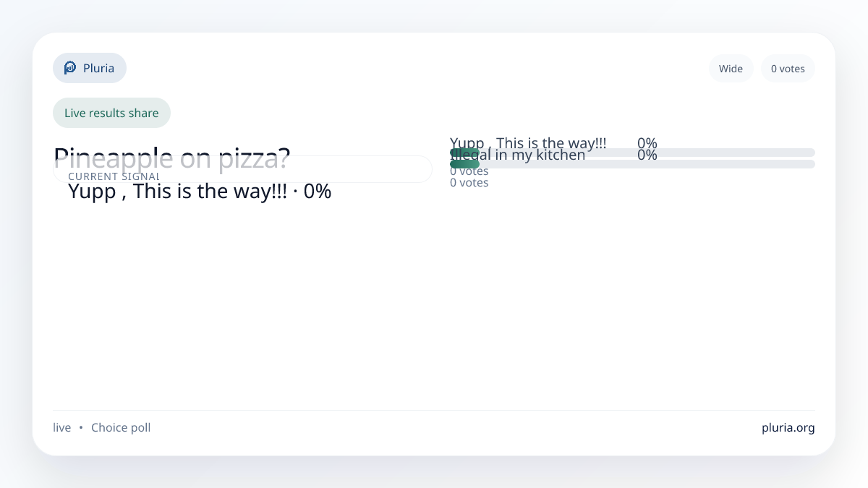Click the grey track of the Yupp result bar
The height and width of the screenshot is (488, 868).
click(723, 152)
